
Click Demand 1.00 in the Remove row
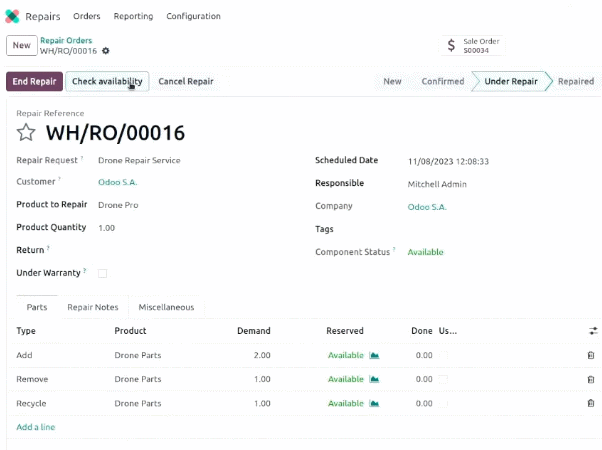pos(262,379)
